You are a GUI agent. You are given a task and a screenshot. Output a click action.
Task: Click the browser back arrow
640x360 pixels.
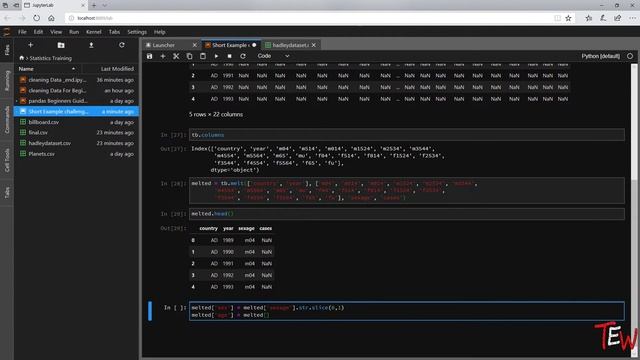(7, 18)
